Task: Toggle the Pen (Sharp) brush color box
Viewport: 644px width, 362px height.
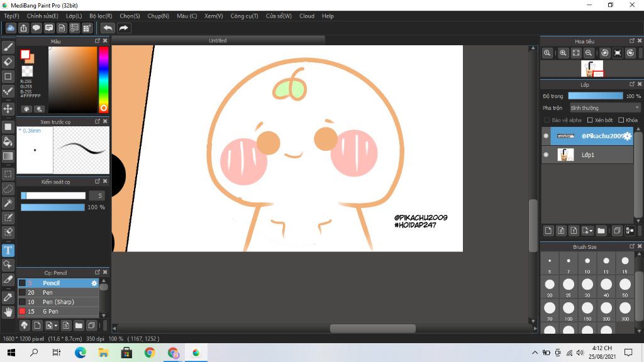Action: coord(22,302)
